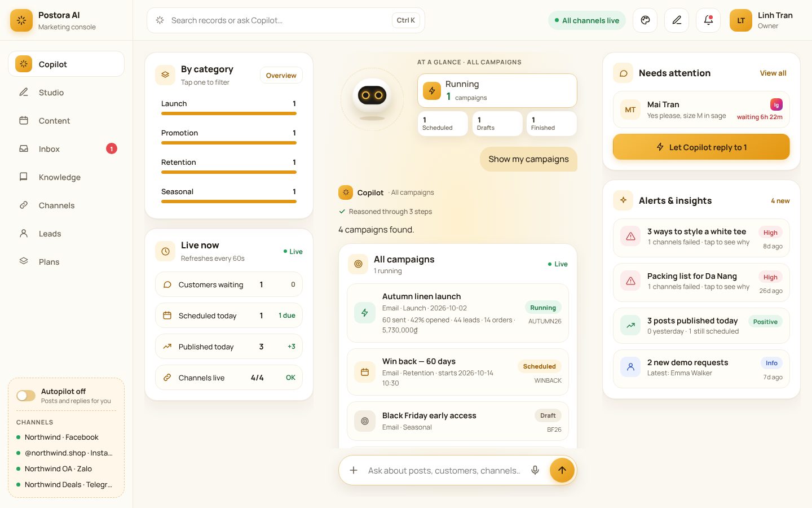Select Channels in the sidebar
The width and height of the screenshot is (812, 508).
click(x=66, y=205)
